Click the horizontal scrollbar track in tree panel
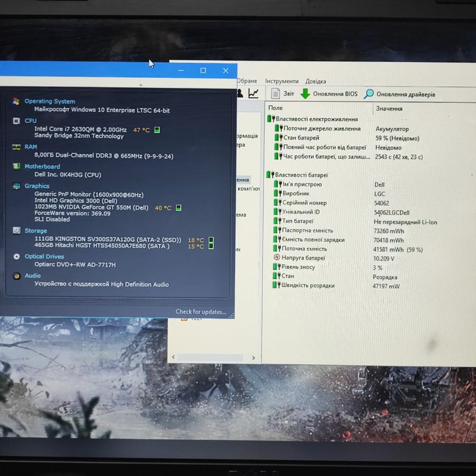 coord(210,358)
